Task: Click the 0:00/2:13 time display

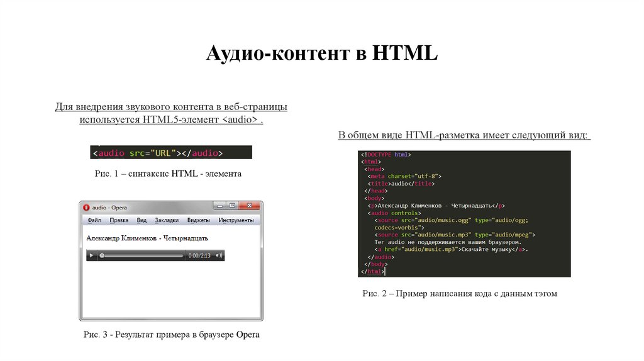Action: point(199,255)
